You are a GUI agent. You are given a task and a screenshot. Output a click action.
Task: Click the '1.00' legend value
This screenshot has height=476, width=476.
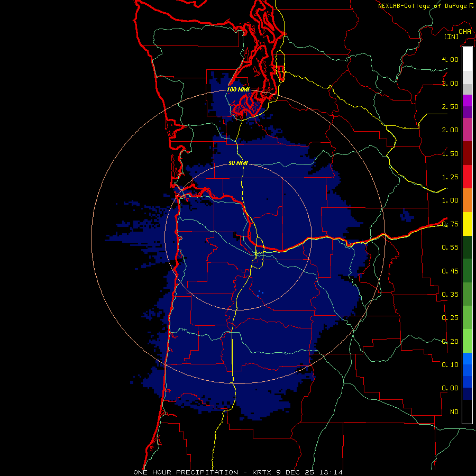pos(450,200)
